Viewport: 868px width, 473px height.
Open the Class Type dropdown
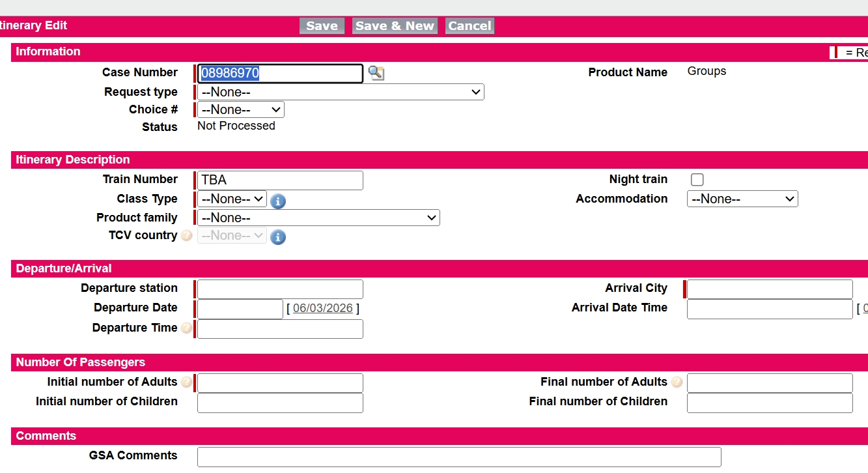[x=232, y=199]
